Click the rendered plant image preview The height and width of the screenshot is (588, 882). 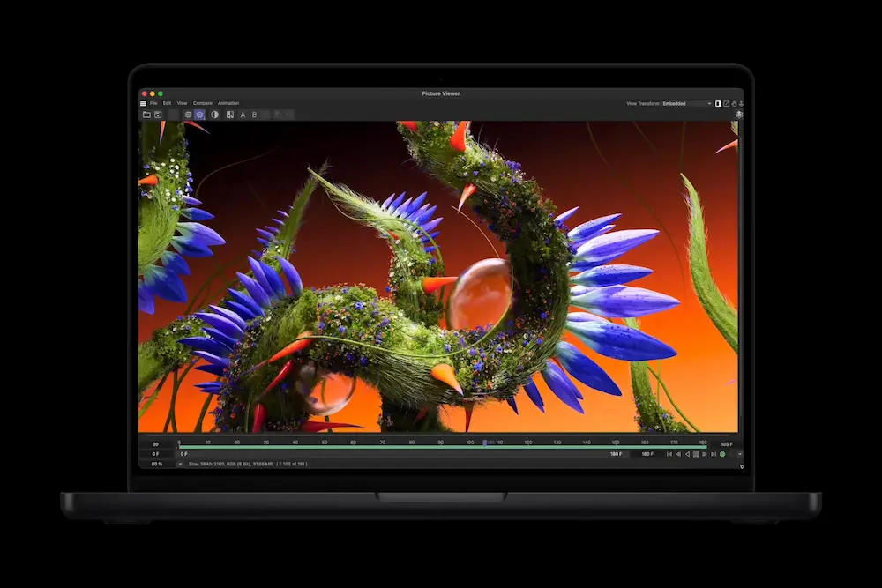(x=438, y=277)
